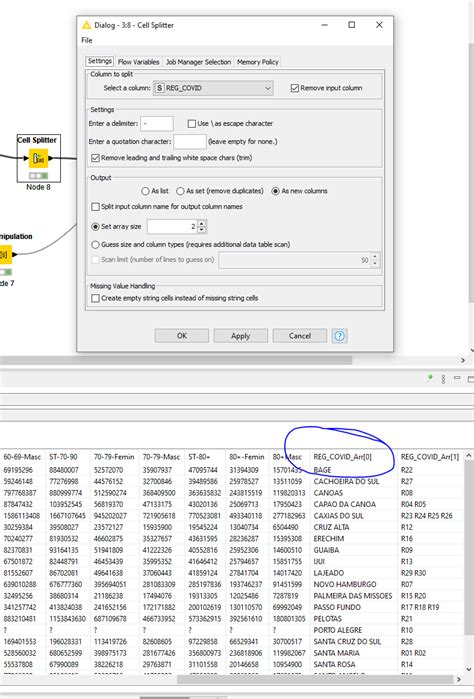Click the OK button
Image resolution: width=474 pixels, height=699 pixels.
[x=182, y=336]
